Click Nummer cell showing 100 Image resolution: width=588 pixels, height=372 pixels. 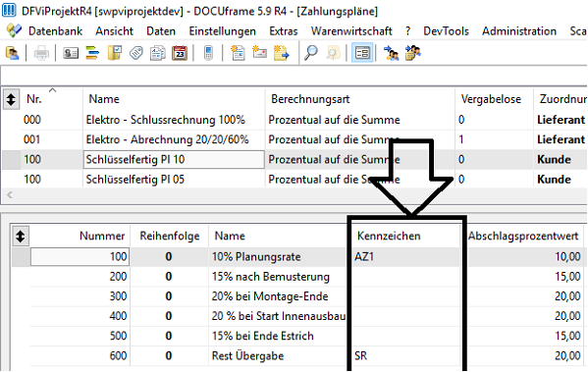click(80, 256)
